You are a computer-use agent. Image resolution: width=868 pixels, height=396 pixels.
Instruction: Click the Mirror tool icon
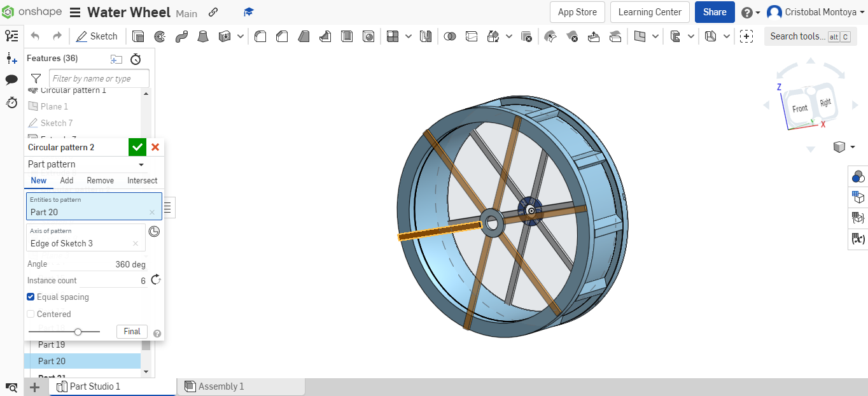pyautogui.click(x=426, y=36)
